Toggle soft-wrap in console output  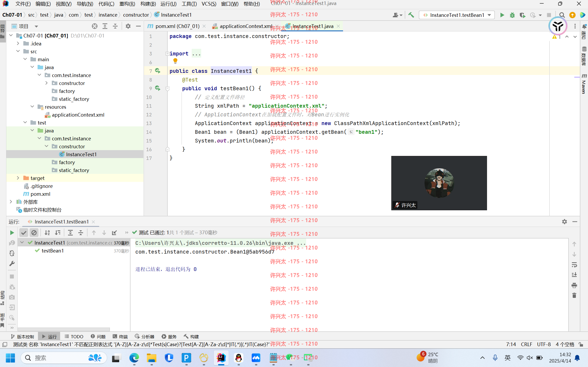574,265
